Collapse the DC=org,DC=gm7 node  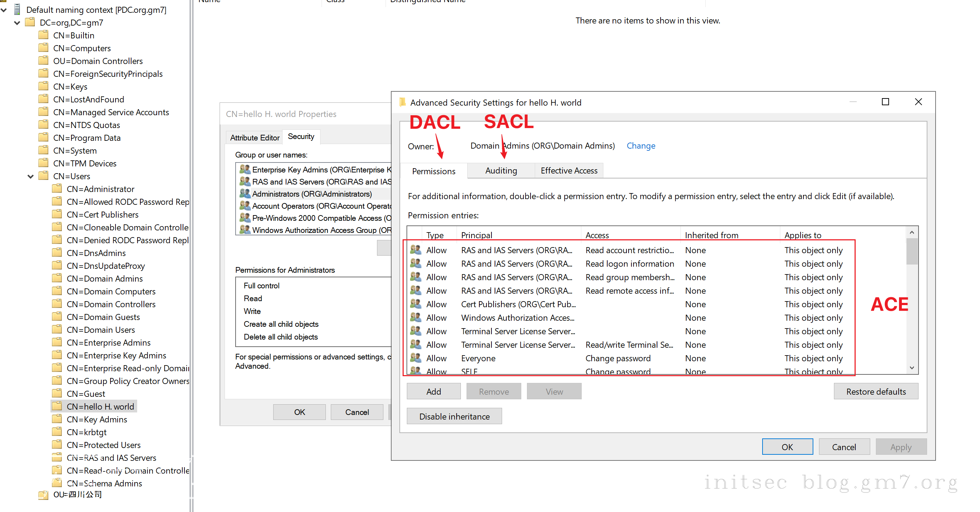(17, 23)
